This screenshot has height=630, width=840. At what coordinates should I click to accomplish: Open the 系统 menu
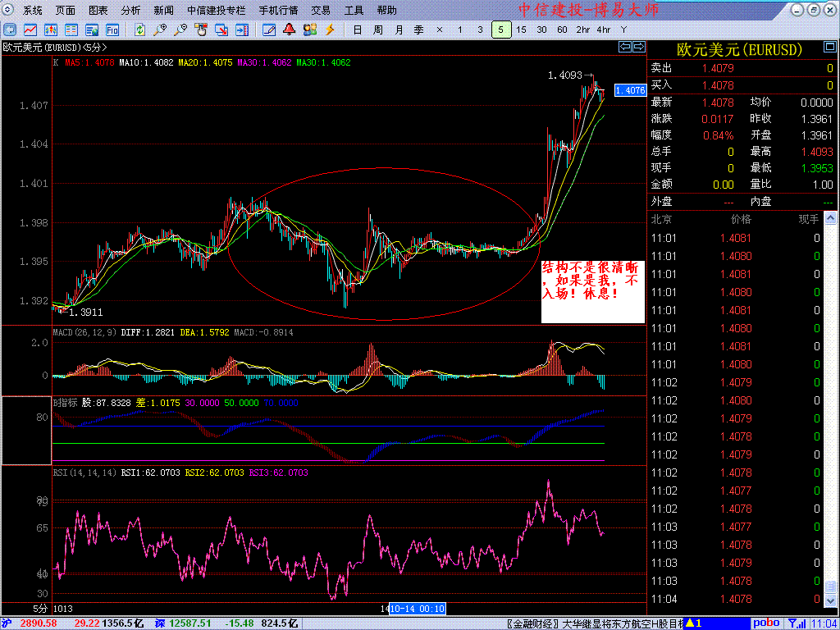(x=33, y=10)
